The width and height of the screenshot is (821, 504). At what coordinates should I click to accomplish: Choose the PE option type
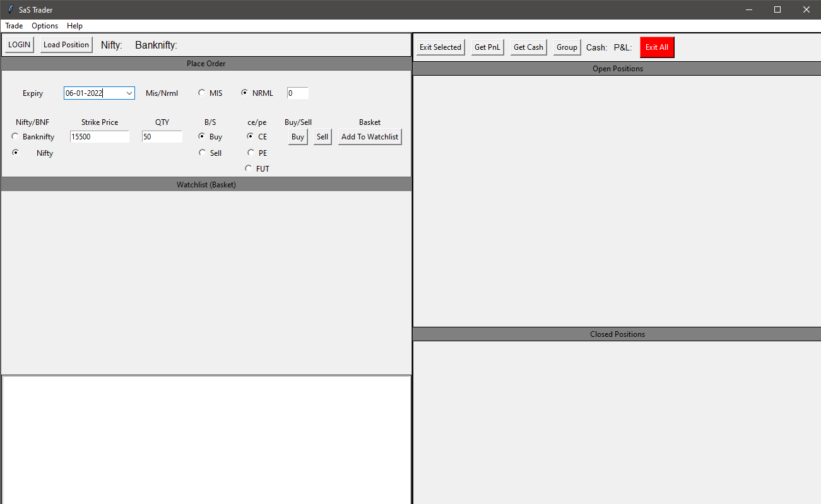click(251, 153)
